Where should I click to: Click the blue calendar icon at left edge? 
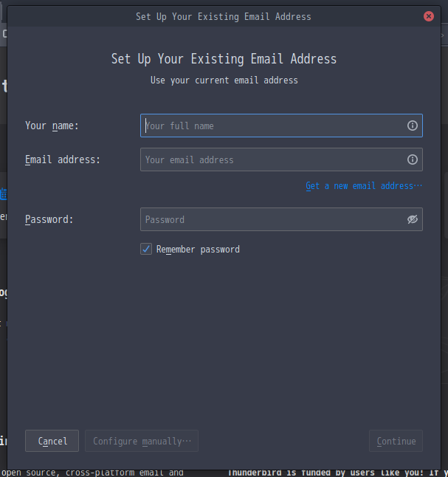(4, 194)
